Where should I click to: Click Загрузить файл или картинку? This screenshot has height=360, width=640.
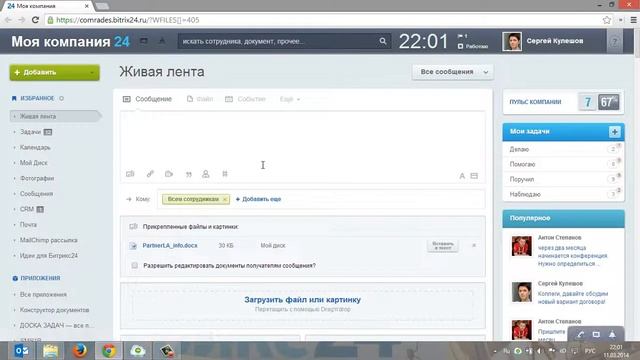[302, 300]
